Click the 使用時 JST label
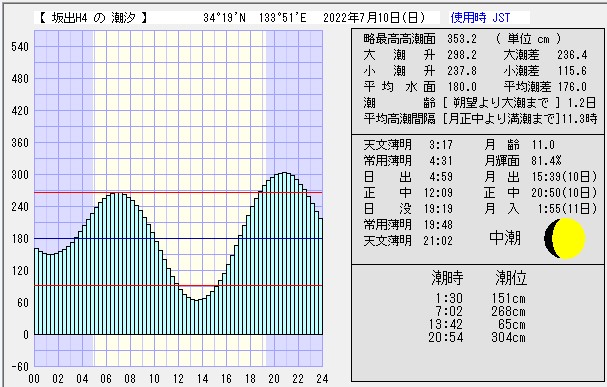The height and width of the screenshot is (387, 607). 480,18
